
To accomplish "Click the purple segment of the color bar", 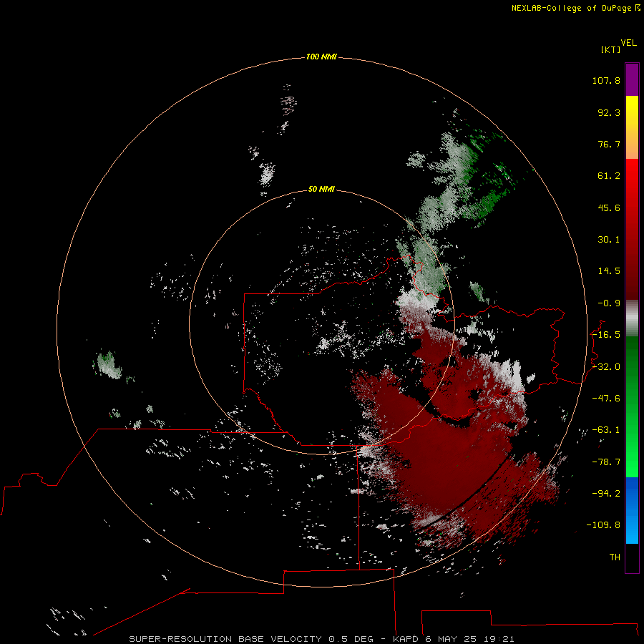I will point(632,79).
